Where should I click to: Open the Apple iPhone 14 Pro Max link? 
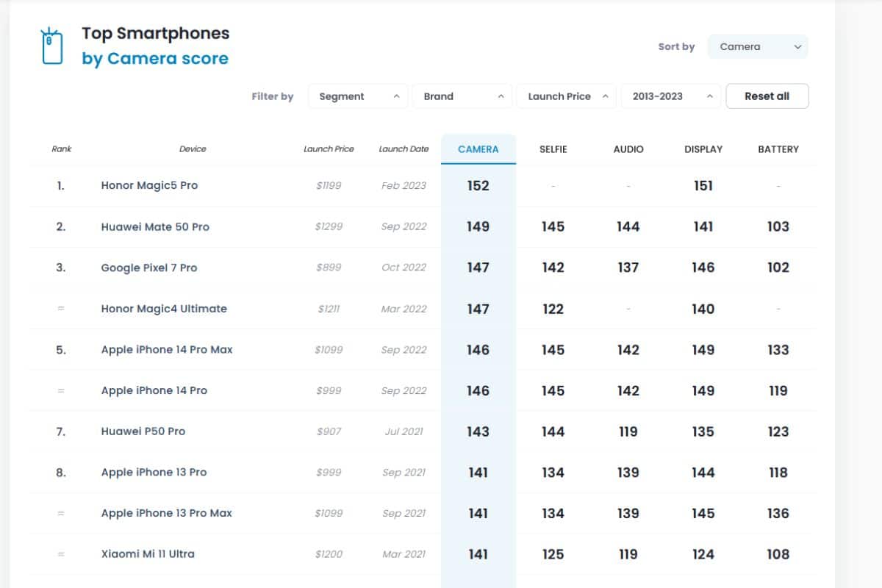click(167, 350)
